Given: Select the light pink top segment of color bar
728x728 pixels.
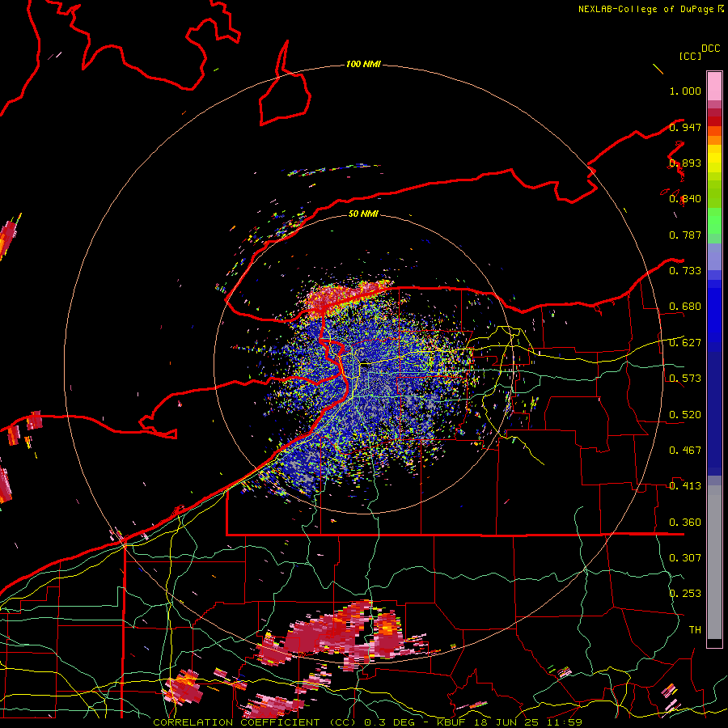Looking at the screenshot, I should pos(714,86).
